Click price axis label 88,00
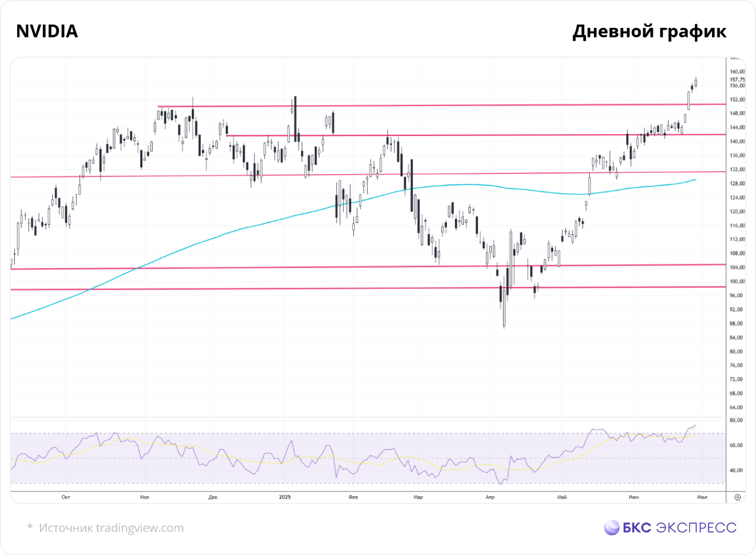The height and width of the screenshot is (555, 756). (x=737, y=324)
